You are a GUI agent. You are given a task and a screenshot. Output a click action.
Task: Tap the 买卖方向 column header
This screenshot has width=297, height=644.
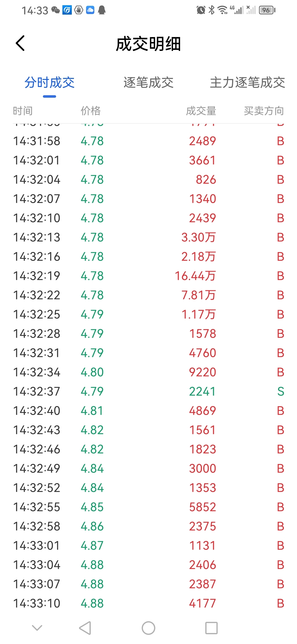click(x=264, y=111)
